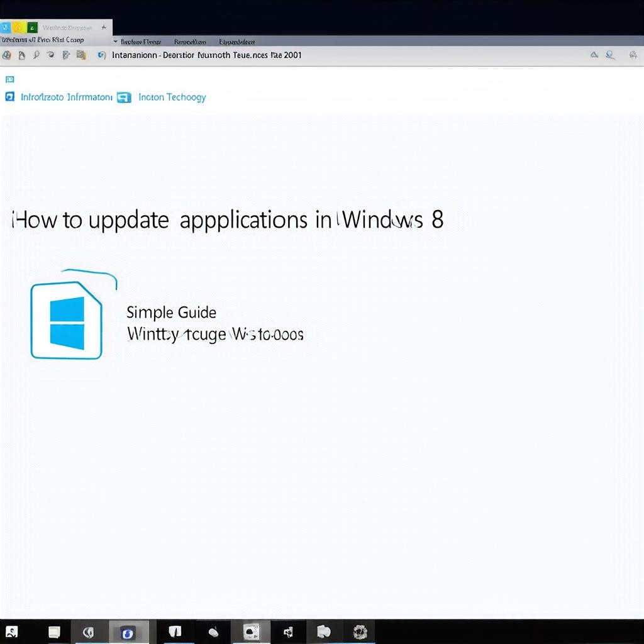
Task: Click the search globe icon at toolbar right
Action: [609, 55]
